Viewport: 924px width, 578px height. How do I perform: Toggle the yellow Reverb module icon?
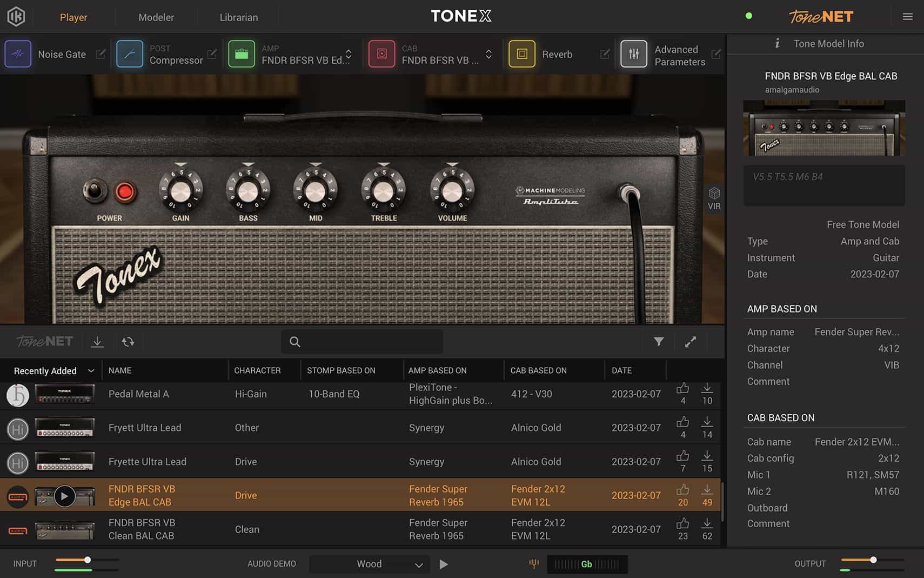(x=522, y=54)
